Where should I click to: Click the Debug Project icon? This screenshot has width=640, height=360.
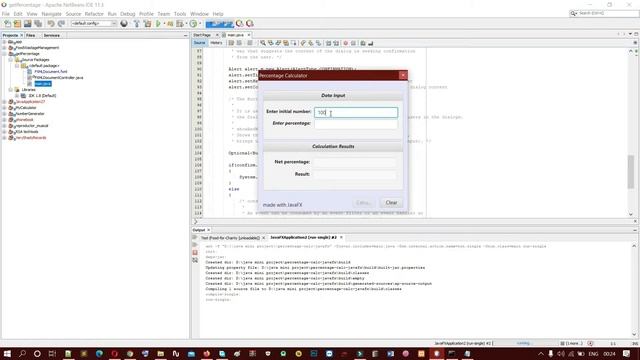point(170,24)
